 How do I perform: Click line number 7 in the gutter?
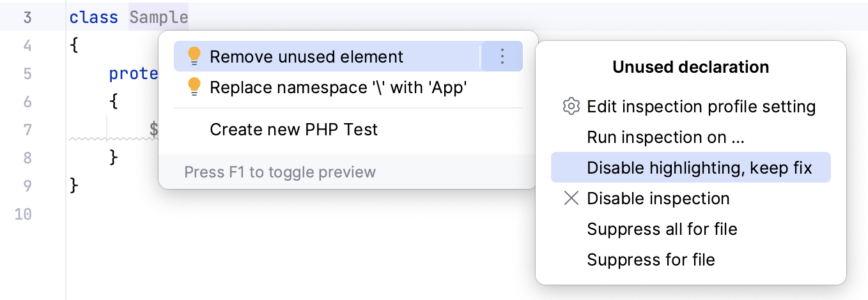click(x=27, y=130)
